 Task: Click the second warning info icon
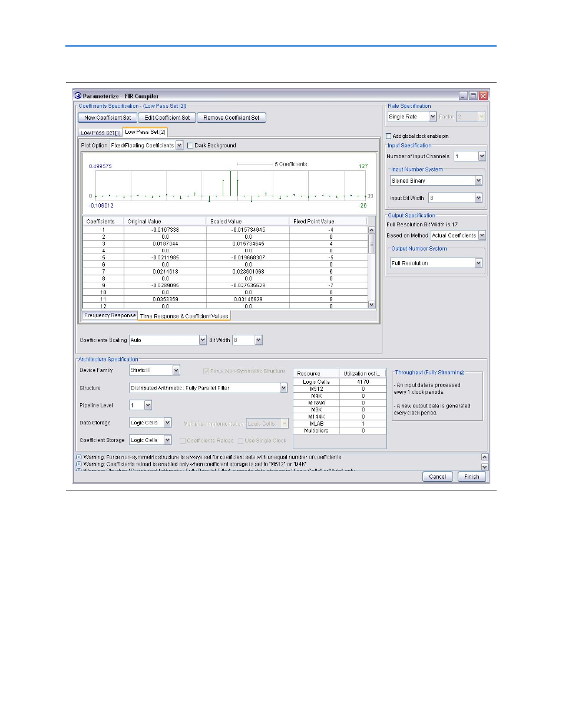point(79,464)
